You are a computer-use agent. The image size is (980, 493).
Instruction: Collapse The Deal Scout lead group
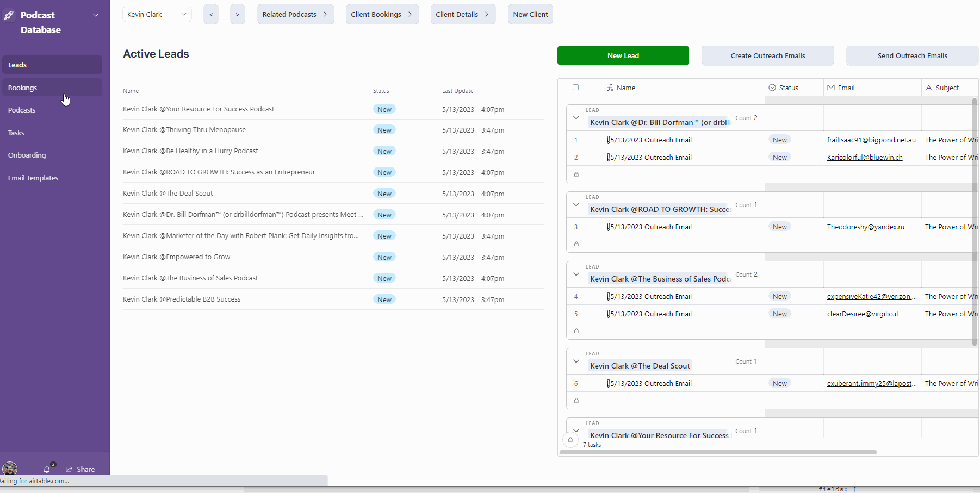click(x=576, y=361)
